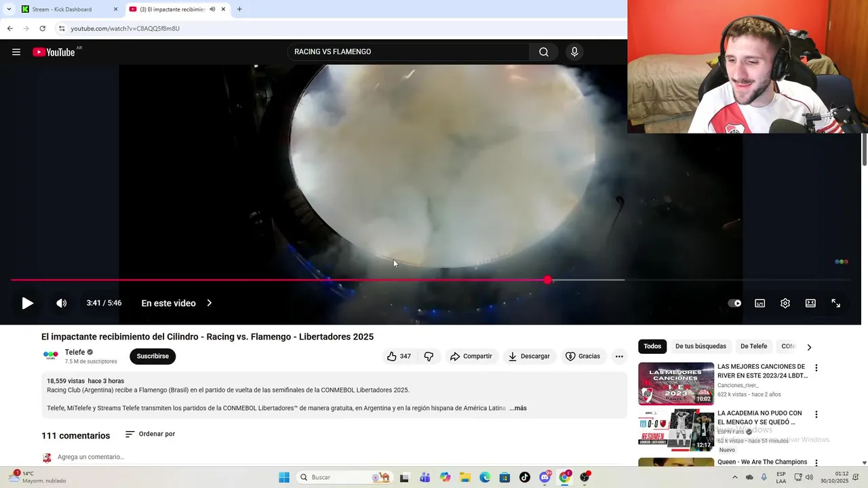Open File Explorer from taskbar
This screenshot has width=868, height=488.
pos(465,477)
